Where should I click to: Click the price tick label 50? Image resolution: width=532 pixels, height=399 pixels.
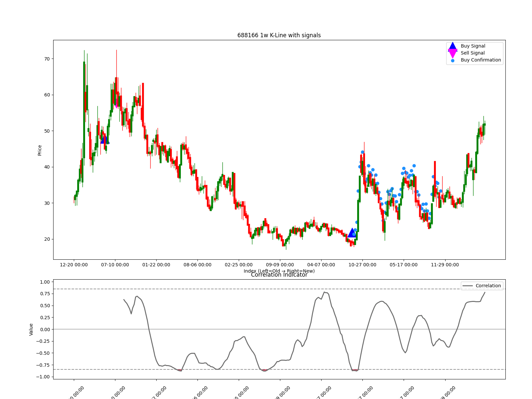(x=47, y=131)
